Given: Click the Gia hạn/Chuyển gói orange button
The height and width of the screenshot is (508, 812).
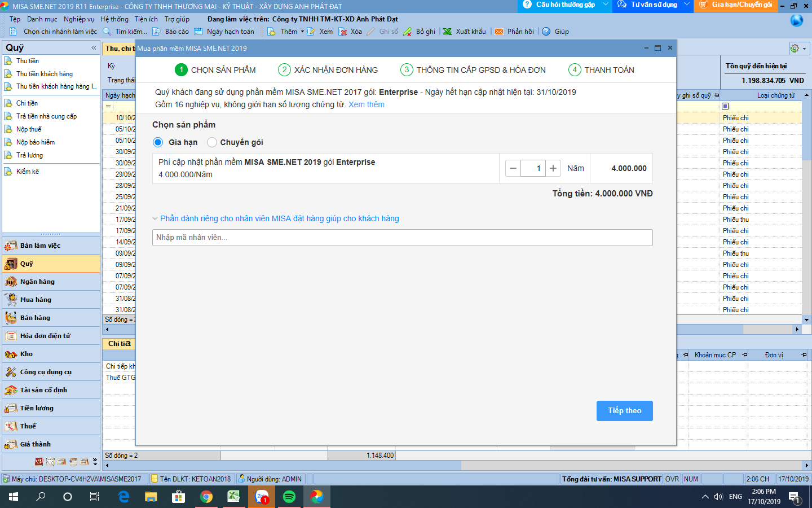Looking at the screenshot, I should [736, 5].
